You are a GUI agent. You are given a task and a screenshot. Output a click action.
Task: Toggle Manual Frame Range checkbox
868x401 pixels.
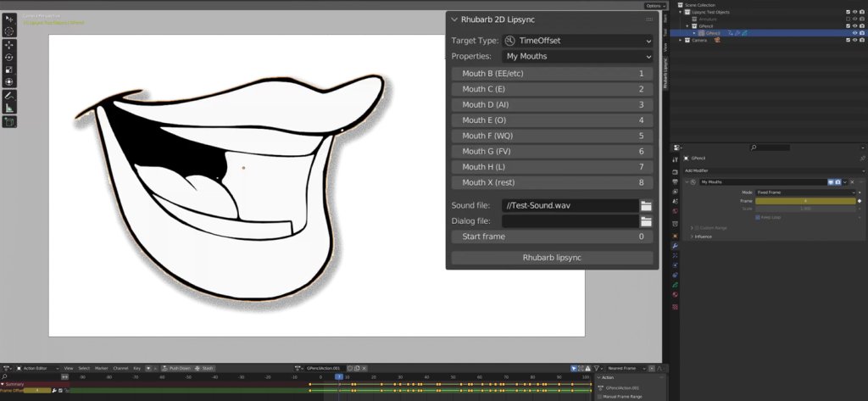(x=599, y=397)
